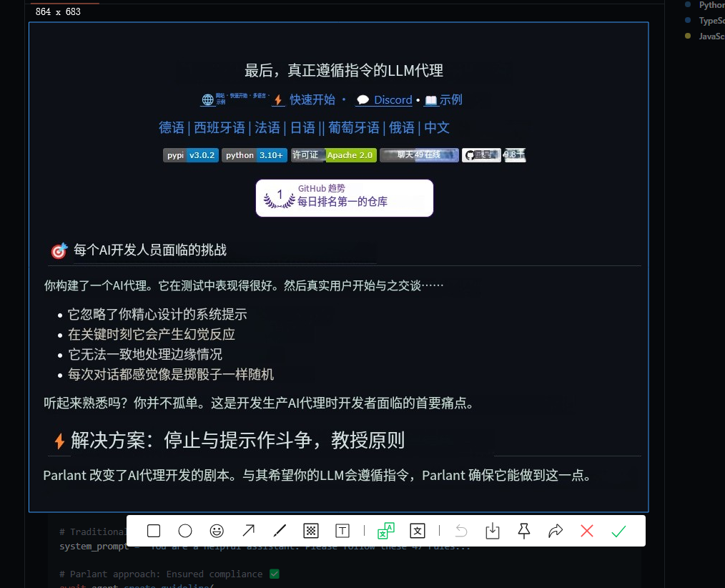The image size is (725, 588).
Task: Switch README to 日语
Action: click(x=303, y=127)
